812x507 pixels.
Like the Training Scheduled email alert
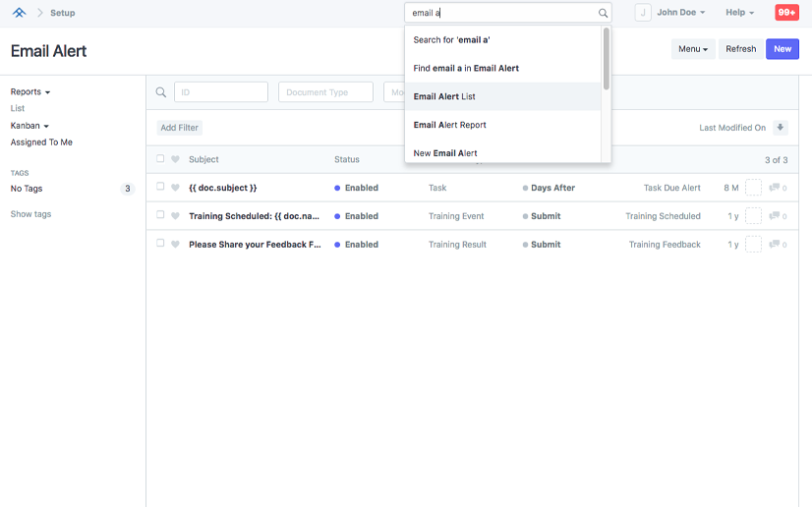coord(175,216)
